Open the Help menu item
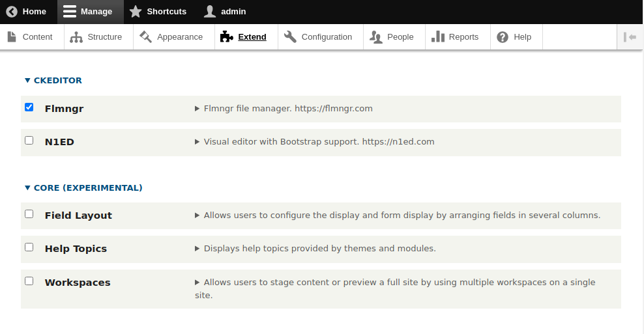644x334 pixels. (x=516, y=37)
